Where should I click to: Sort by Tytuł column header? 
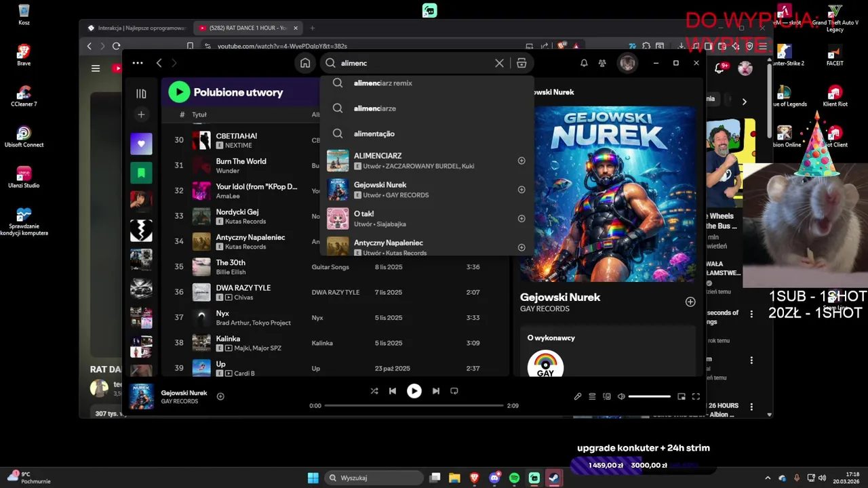tap(199, 115)
